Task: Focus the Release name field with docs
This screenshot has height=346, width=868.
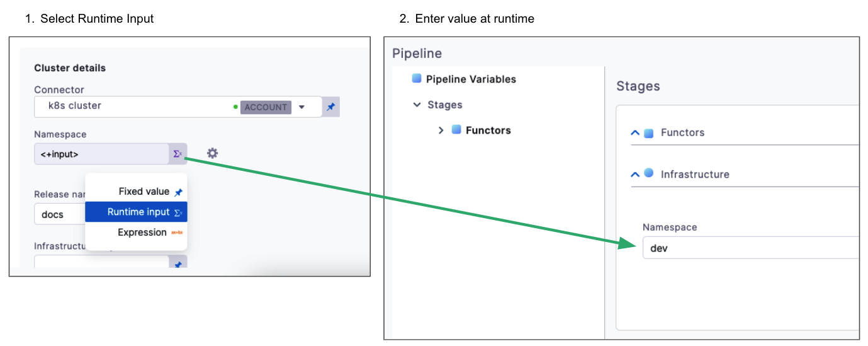Action: point(60,214)
